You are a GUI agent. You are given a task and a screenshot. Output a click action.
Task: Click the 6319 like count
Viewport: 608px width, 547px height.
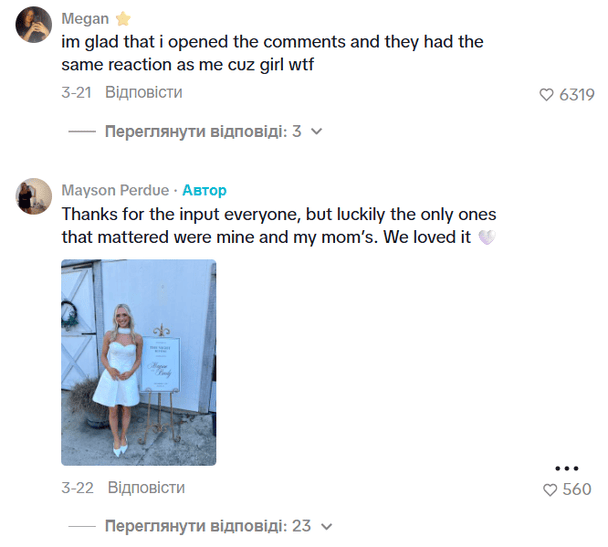tap(577, 95)
